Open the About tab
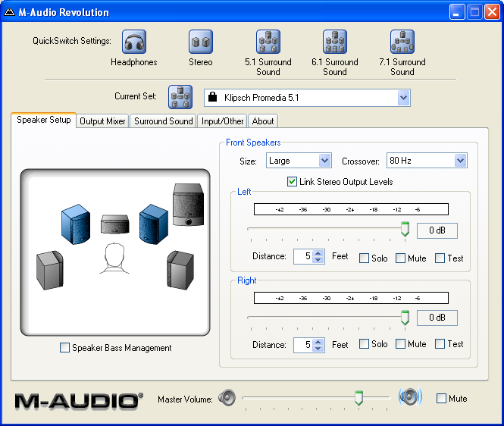Screen dimensions: 504x426 tap(263, 121)
